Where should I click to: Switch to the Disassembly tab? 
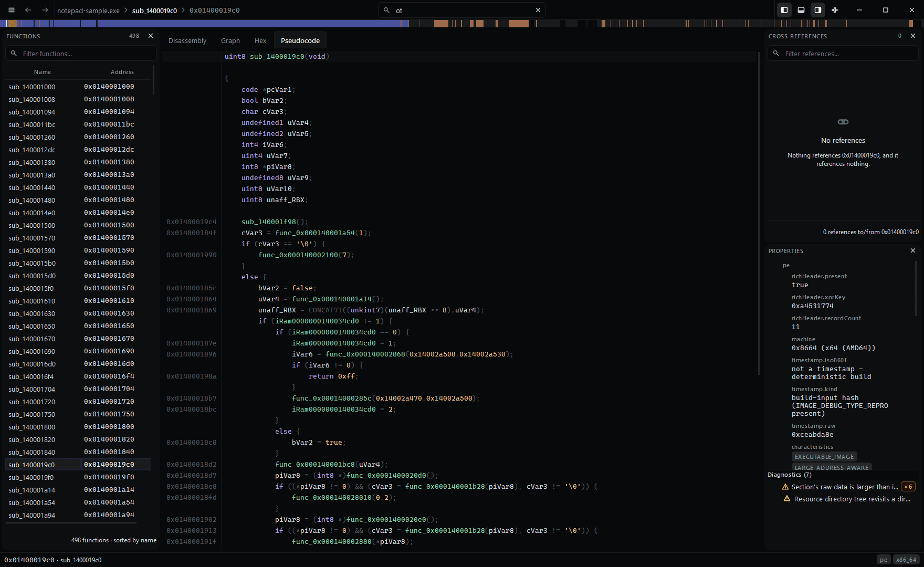187,40
